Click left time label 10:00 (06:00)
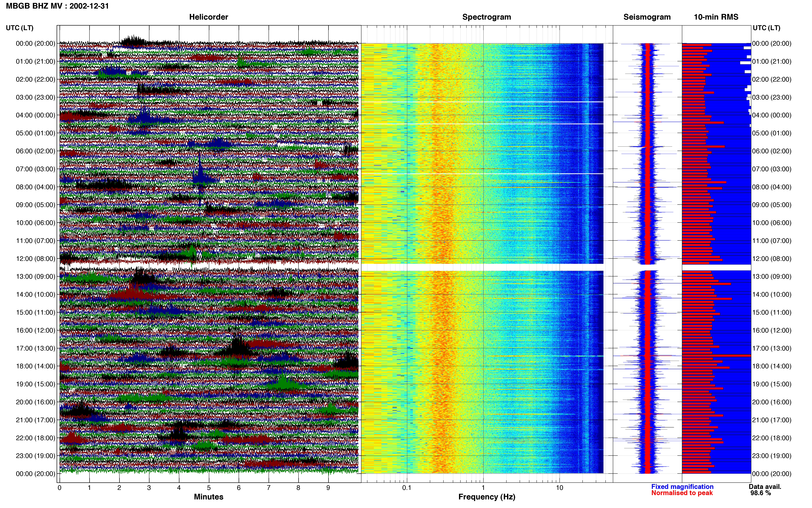 (36, 223)
